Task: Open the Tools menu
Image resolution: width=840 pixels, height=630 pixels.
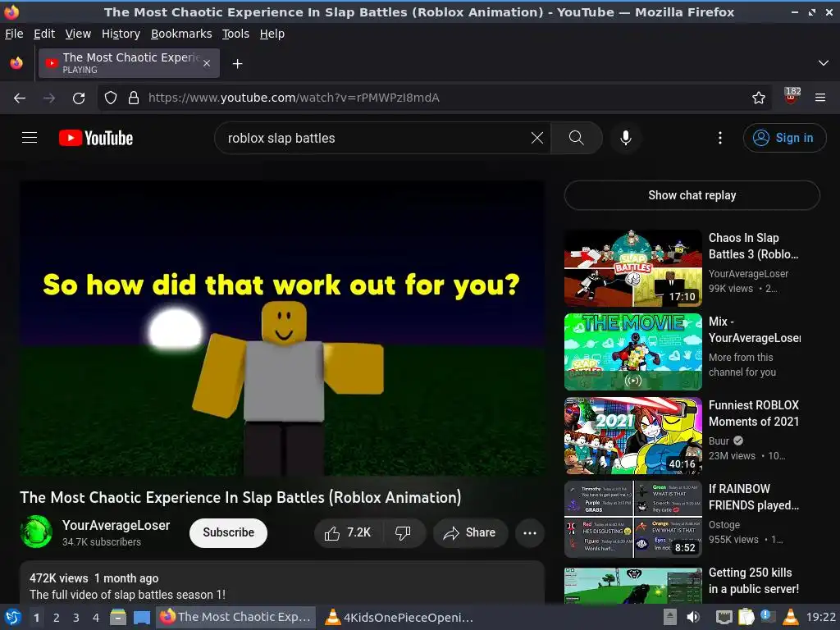Action: [235, 34]
